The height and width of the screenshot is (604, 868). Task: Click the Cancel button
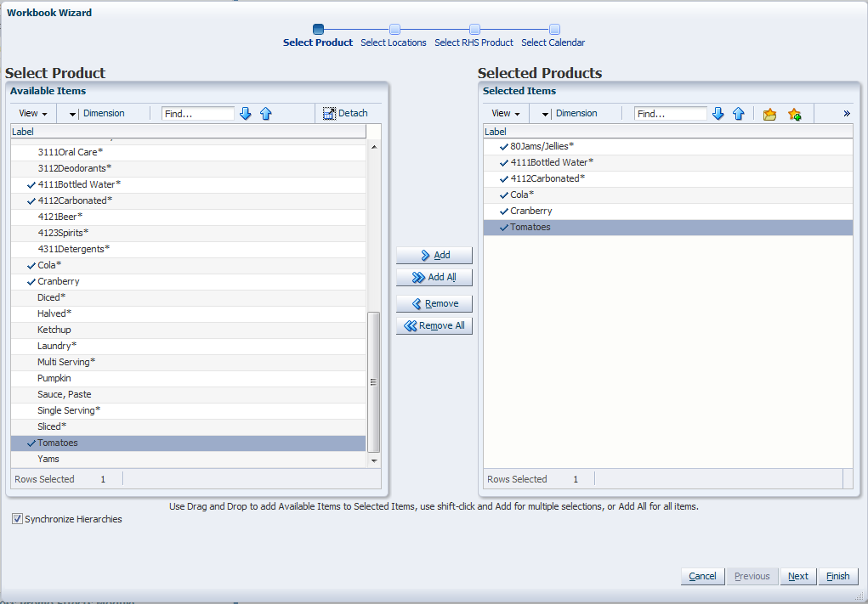(702, 576)
